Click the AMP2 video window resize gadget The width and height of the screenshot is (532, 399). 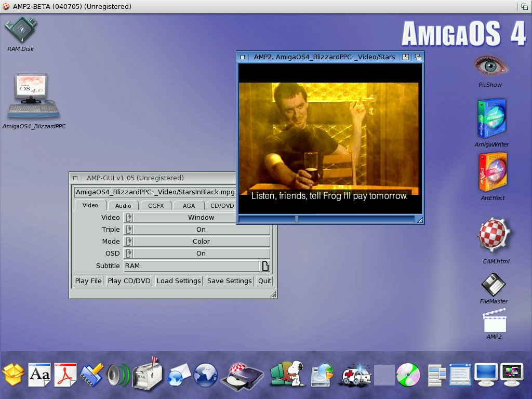(420, 220)
